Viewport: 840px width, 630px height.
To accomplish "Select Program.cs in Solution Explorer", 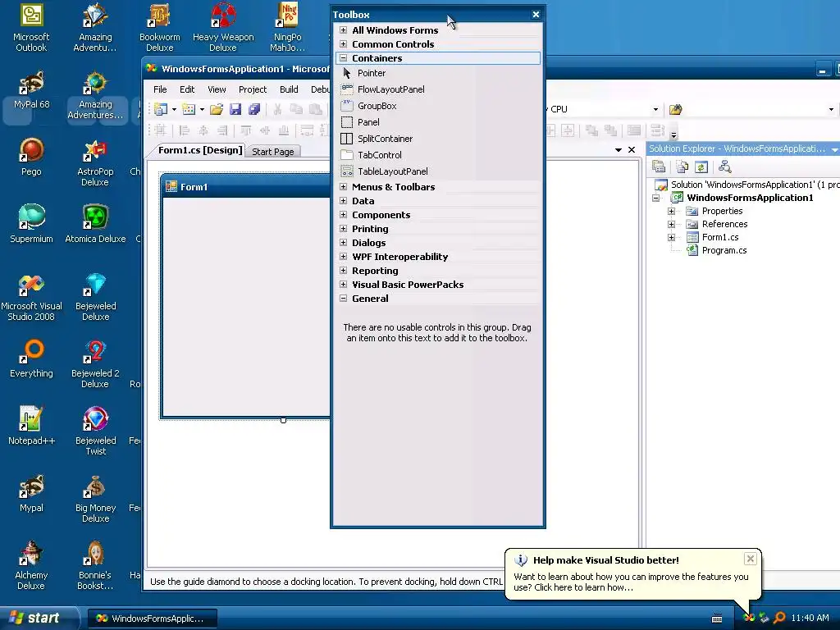I will (724, 250).
